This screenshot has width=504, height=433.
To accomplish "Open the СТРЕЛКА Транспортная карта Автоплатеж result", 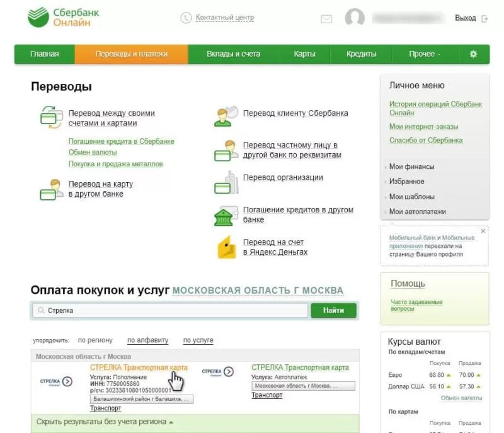I will (300, 367).
